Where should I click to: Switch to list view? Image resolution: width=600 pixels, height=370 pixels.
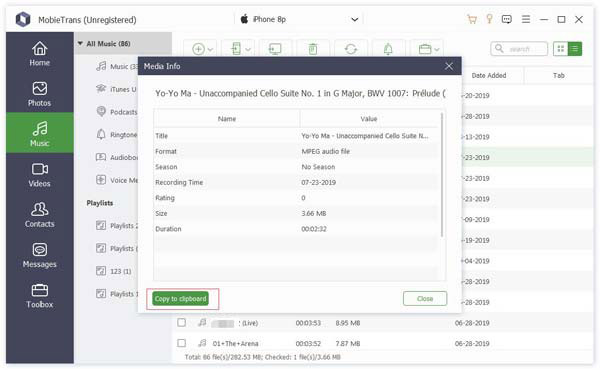click(575, 49)
